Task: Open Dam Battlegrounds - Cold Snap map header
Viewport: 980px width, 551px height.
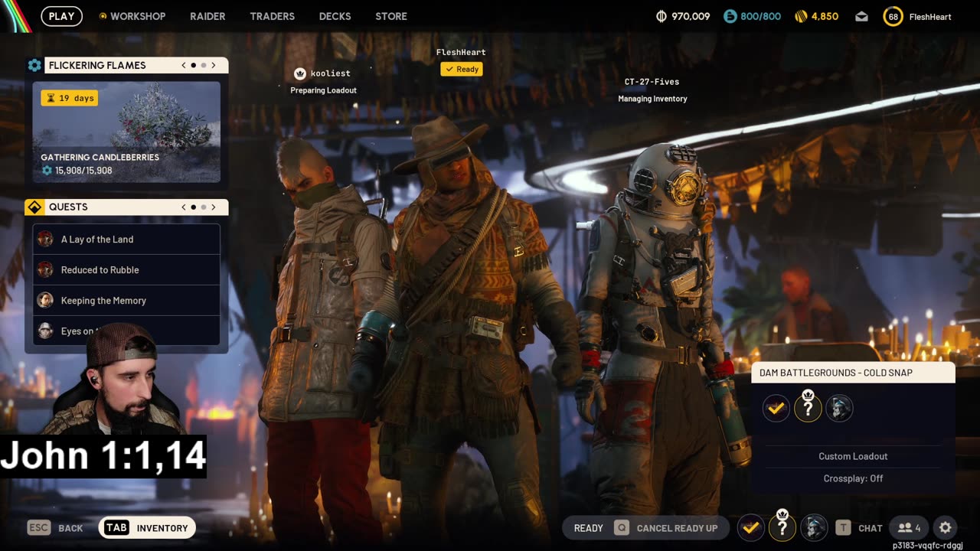Action: tap(853, 373)
